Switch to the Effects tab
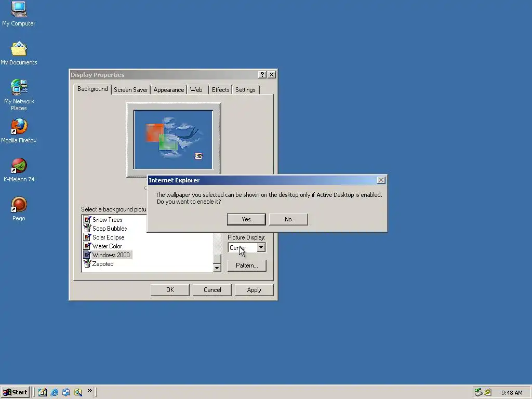532x399 pixels. (x=220, y=90)
